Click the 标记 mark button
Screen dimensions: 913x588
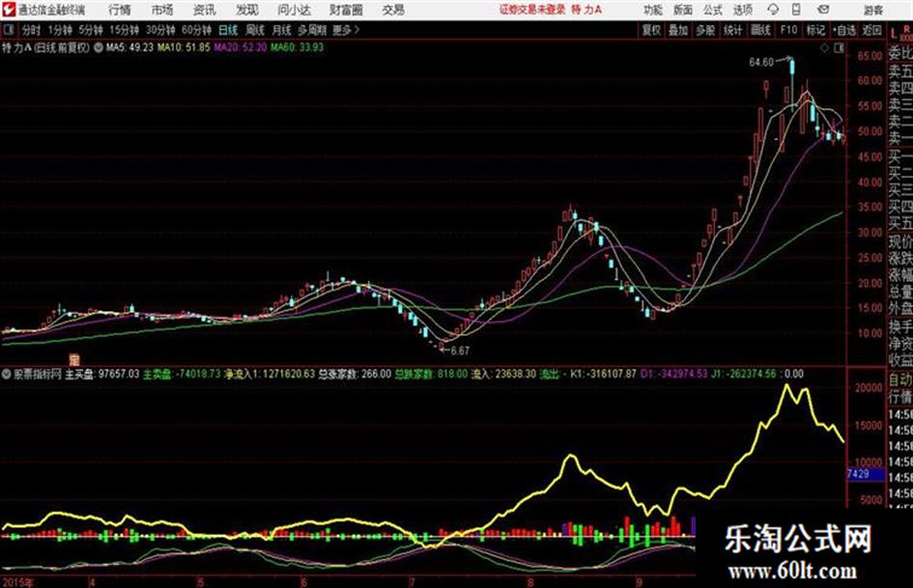click(x=815, y=30)
